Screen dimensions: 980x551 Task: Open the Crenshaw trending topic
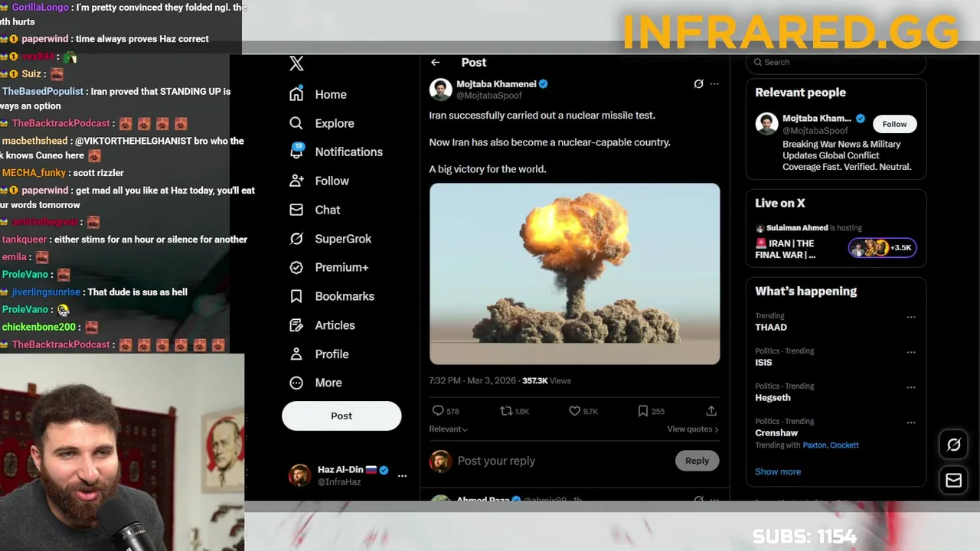[x=776, y=433]
